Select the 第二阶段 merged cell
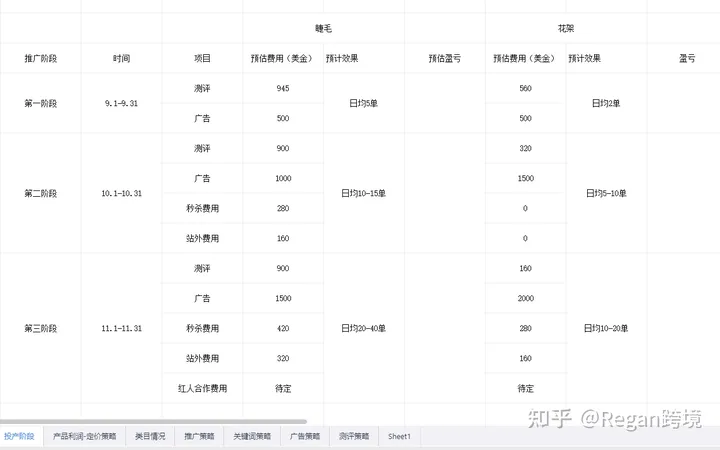The height and width of the screenshot is (450, 720). click(40, 193)
